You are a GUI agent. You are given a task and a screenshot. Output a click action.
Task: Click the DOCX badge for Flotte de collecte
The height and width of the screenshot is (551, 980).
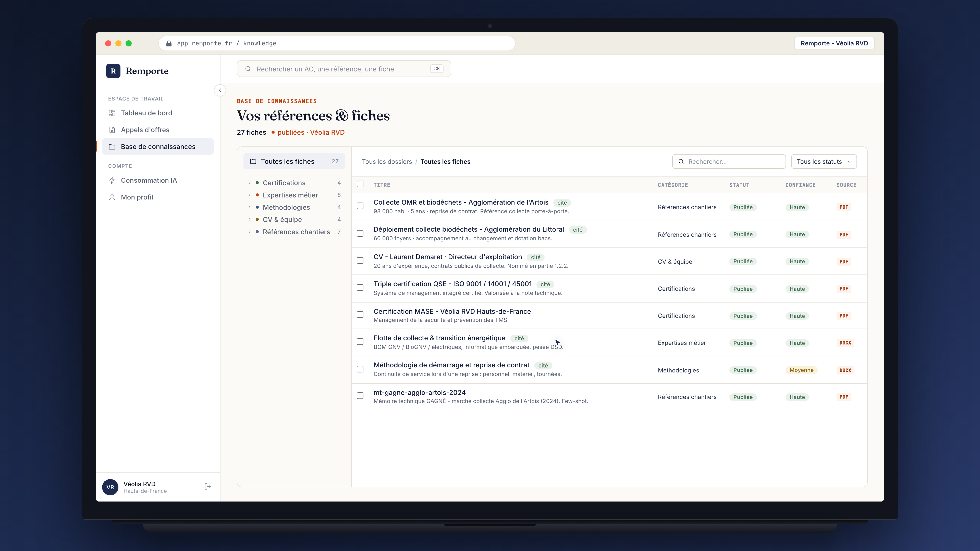pyautogui.click(x=845, y=343)
